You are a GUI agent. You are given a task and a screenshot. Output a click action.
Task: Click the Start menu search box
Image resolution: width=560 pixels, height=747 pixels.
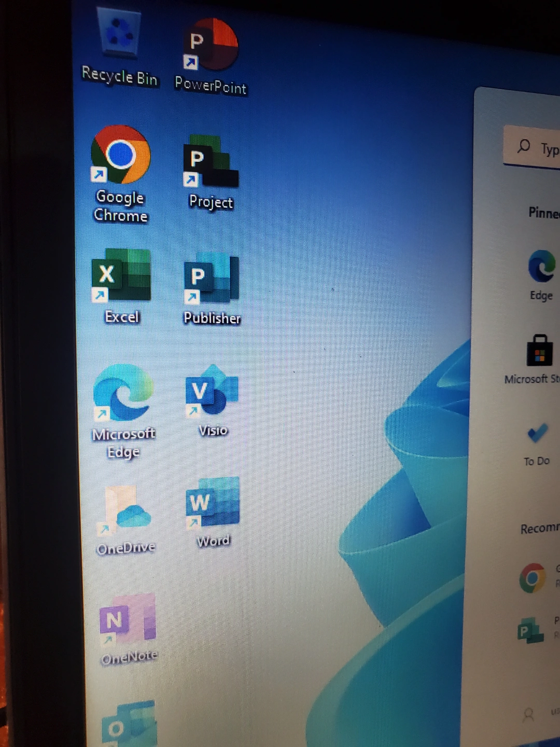coord(532,147)
